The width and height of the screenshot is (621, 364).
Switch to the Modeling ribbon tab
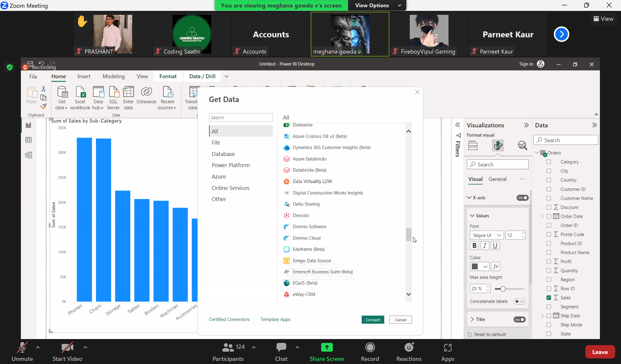(114, 76)
